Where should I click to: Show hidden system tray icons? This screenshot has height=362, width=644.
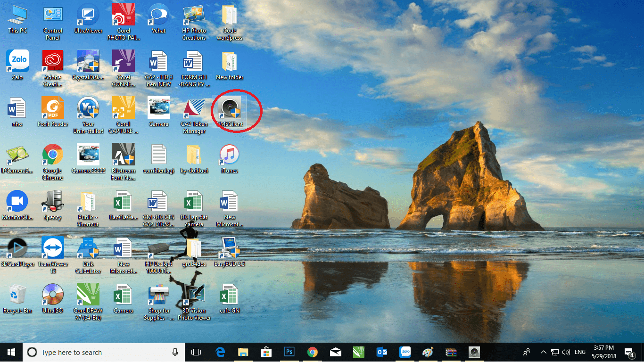(x=543, y=352)
